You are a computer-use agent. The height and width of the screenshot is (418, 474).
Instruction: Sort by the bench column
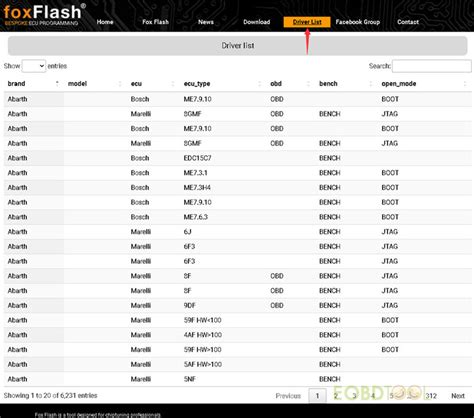(346, 84)
